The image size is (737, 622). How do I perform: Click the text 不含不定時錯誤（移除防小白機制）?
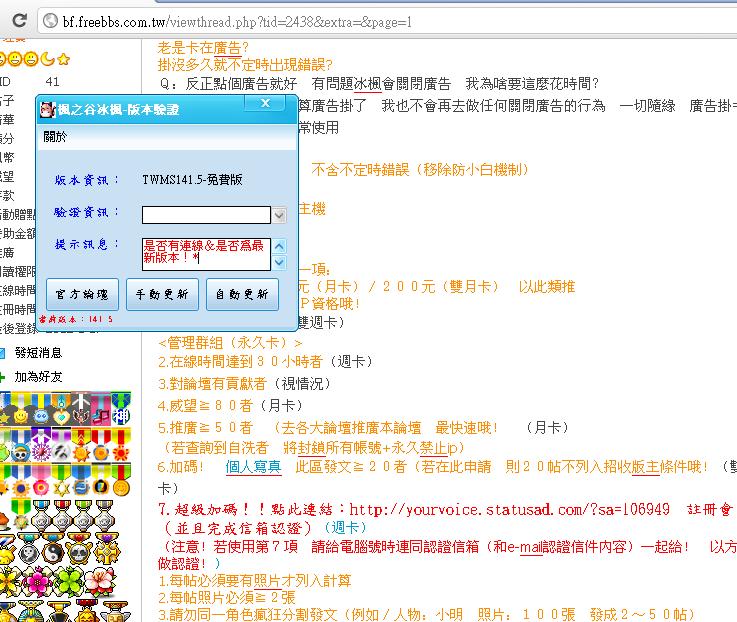421,170
